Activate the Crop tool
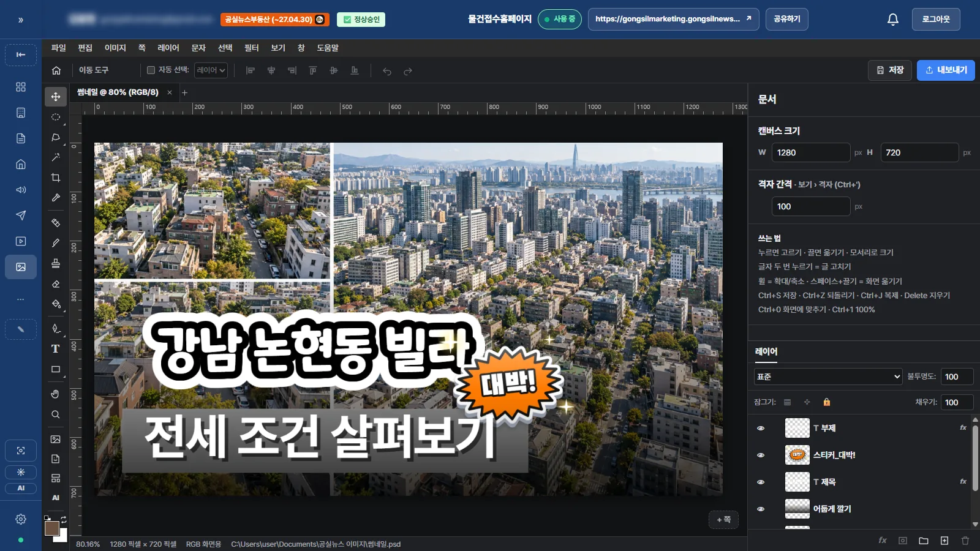Image resolution: width=980 pixels, height=551 pixels. [x=56, y=178]
